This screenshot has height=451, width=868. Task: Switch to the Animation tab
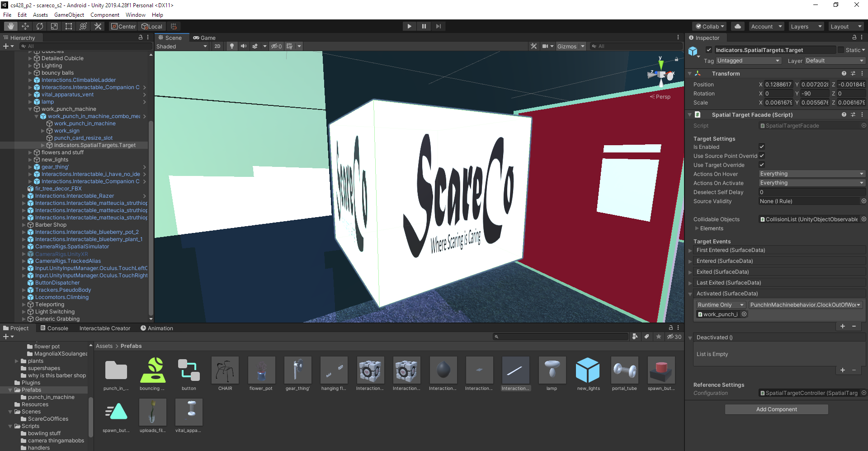(156, 328)
